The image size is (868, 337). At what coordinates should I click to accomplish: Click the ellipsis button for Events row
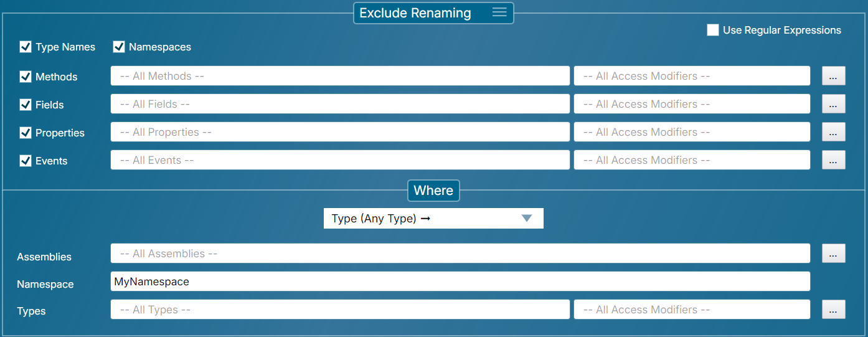pos(834,160)
